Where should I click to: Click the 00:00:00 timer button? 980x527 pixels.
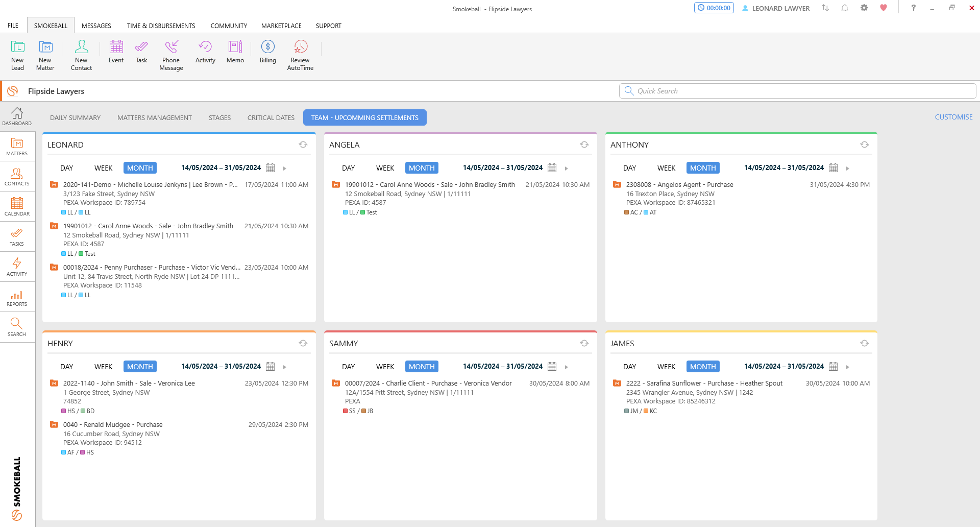click(x=714, y=8)
